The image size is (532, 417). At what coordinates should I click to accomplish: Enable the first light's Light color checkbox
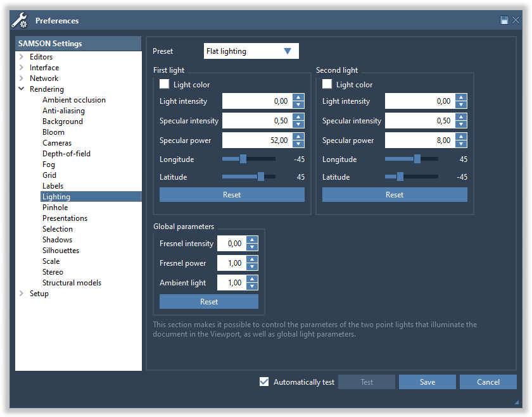(164, 84)
